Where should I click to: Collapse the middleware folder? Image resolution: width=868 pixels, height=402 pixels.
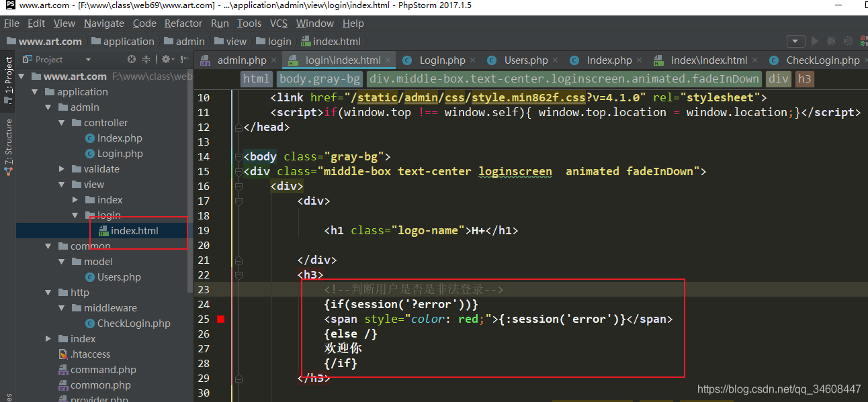coord(62,308)
